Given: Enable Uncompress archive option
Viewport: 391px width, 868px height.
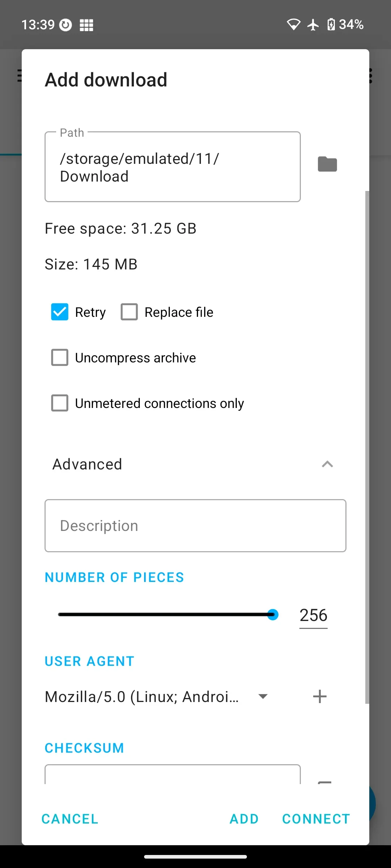Looking at the screenshot, I should point(60,358).
